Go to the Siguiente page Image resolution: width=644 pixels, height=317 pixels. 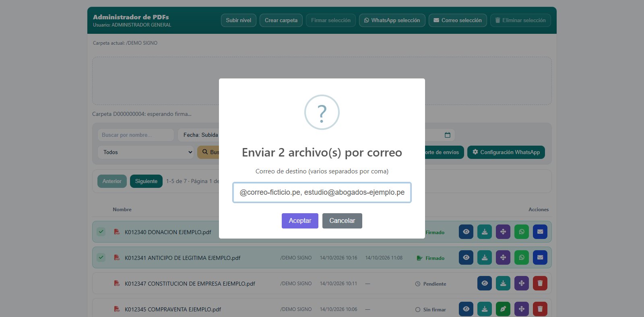pyautogui.click(x=146, y=181)
